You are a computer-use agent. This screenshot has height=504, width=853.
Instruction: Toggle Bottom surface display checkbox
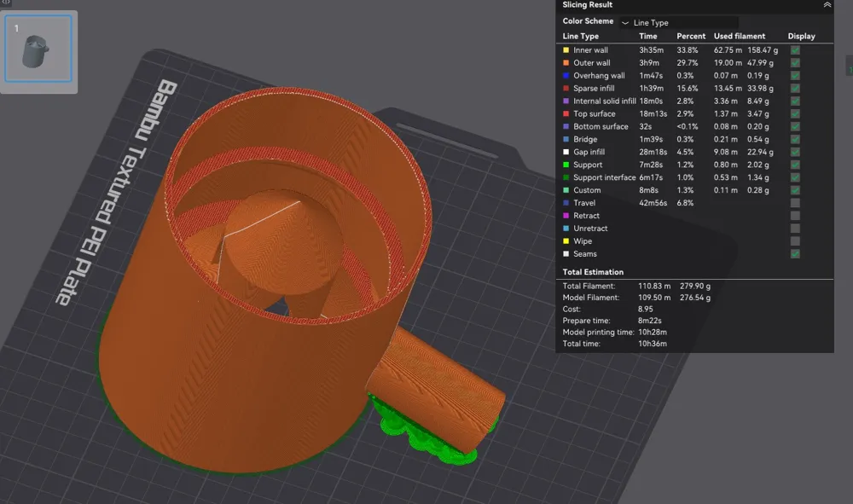pyautogui.click(x=795, y=126)
